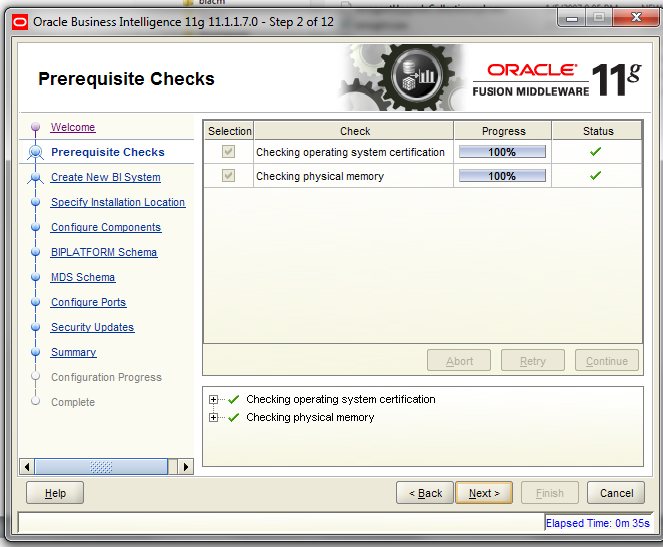The height and width of the screenshot is (547, 663).
Task: Click right arrow of navigation pane scrollbar
Action: 186,467
